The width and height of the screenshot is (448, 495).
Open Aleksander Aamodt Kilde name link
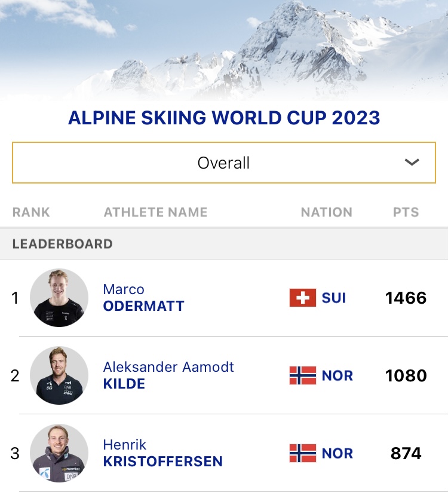[x=168, y=375]
